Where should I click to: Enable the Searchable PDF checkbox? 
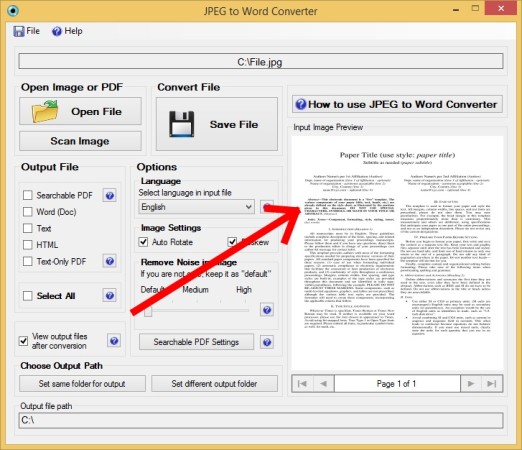pos(28,195)
